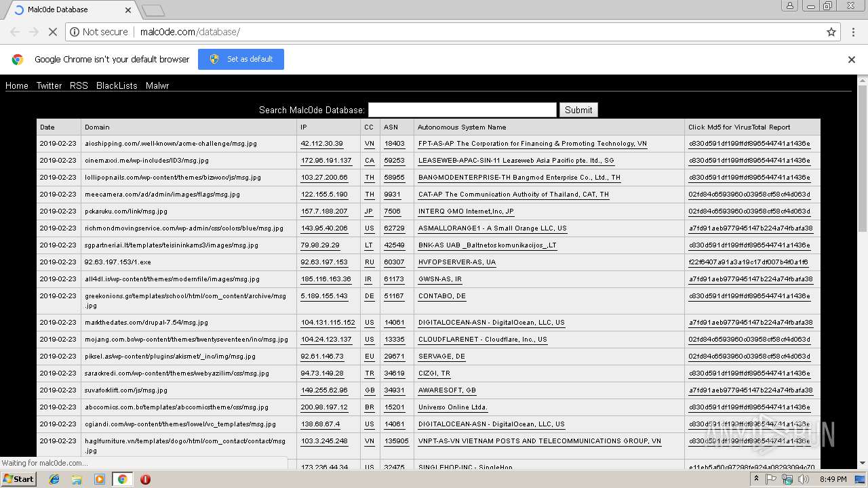This screenshot has width=868, height=488.
Task: Open CONTABO, DE system name link
Action: [x=441, y=296]
